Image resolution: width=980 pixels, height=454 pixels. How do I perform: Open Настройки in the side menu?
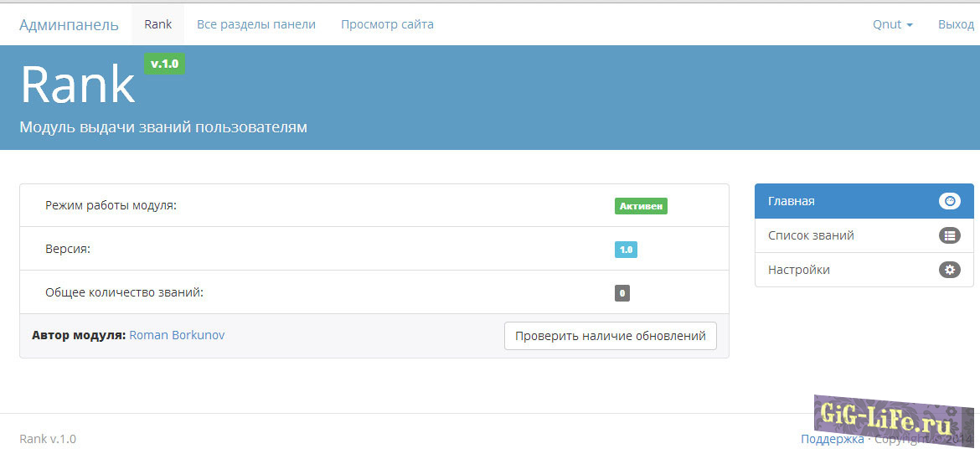(799, 271)
